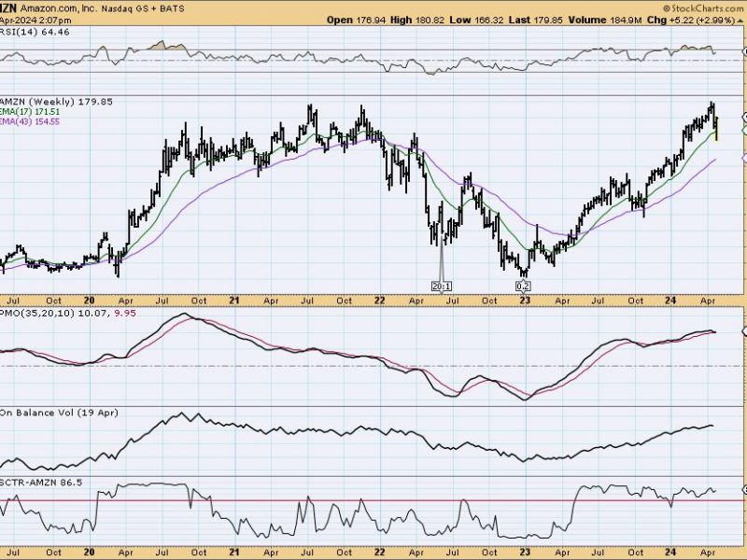
Task: Click the High 180.82 value
Action: pos(417,20)
